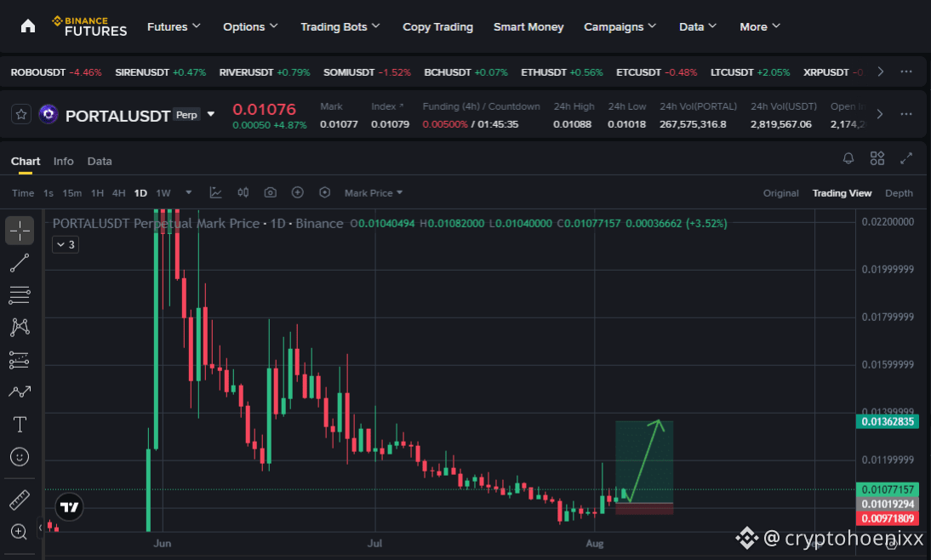Screen dimensions: 931x560
Task: Click the 0.01077157 current price label
Action: (x=888, y=489)
